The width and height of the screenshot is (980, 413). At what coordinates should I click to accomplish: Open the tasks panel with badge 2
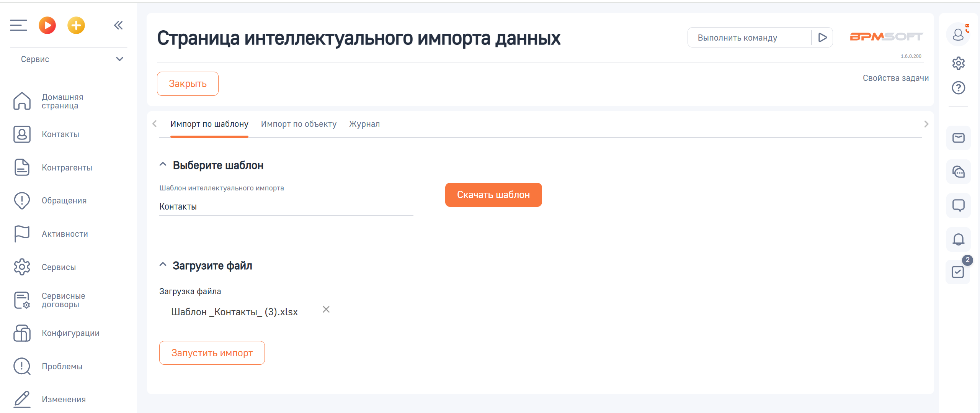click(x=958, y=272)
